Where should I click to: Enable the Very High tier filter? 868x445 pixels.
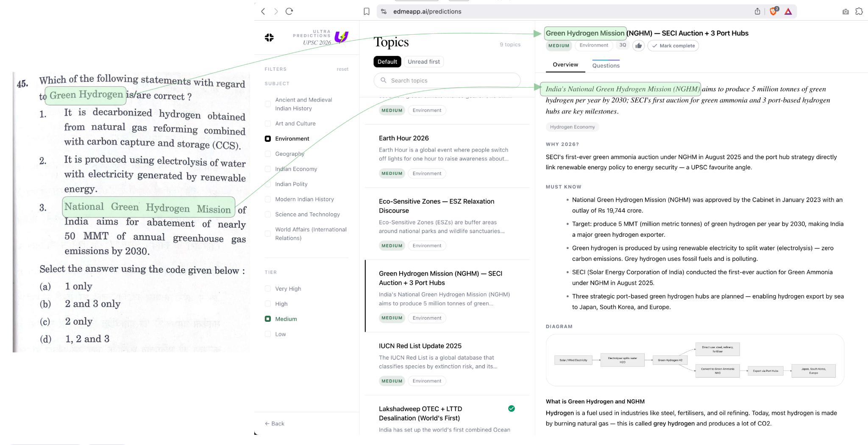click(x=268, y=289)
